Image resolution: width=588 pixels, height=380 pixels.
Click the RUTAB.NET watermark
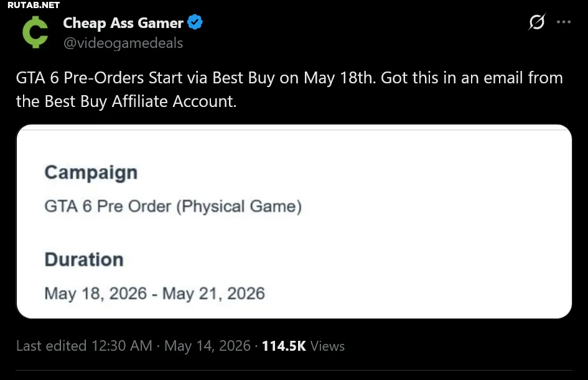pos(34,5)
